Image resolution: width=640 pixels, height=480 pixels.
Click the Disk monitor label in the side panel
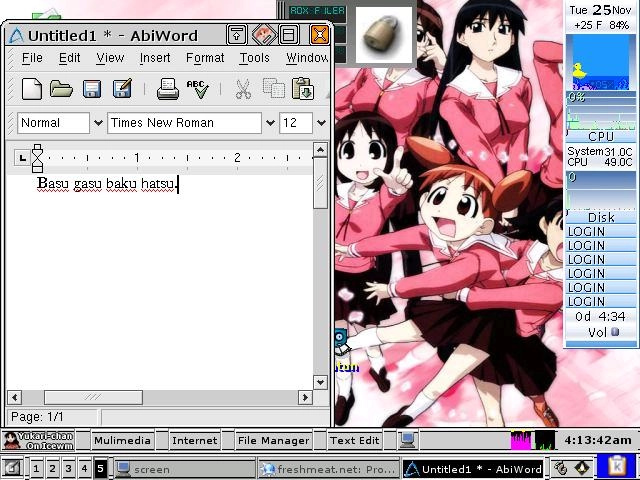point(601,217)
